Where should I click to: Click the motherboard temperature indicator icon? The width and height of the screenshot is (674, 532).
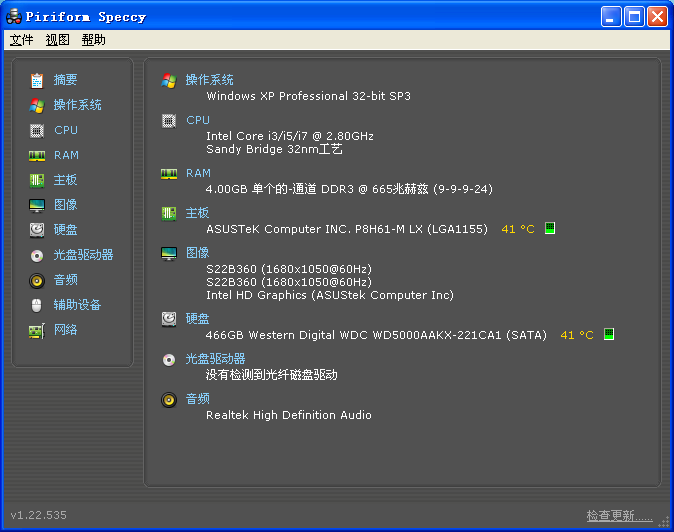(x=550, y=229)
